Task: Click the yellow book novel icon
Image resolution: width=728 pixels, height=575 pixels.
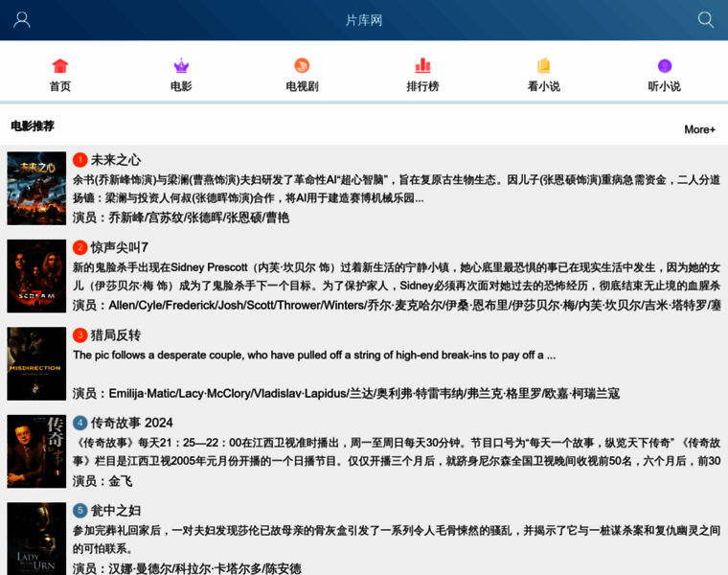Action: click(544, 65)
